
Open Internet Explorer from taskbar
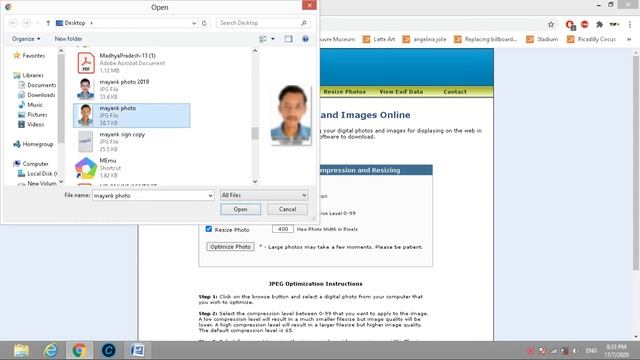(51, 351)
